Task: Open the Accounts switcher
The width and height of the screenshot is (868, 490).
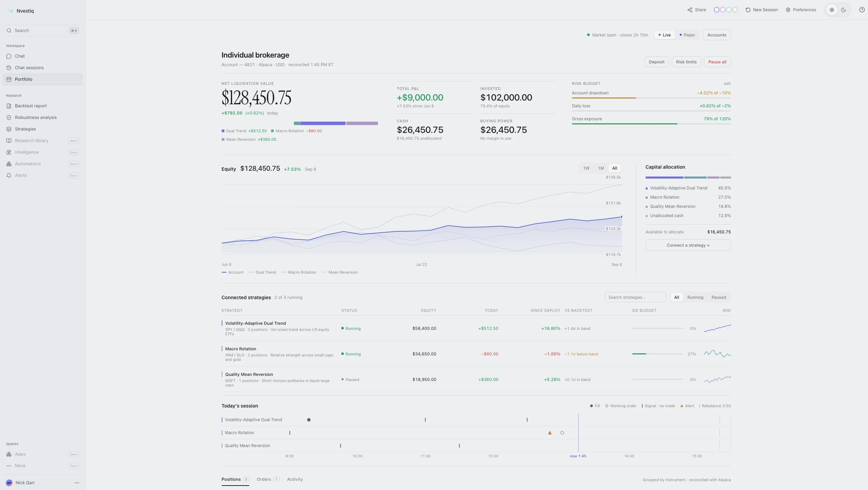Action: [716, 35]
